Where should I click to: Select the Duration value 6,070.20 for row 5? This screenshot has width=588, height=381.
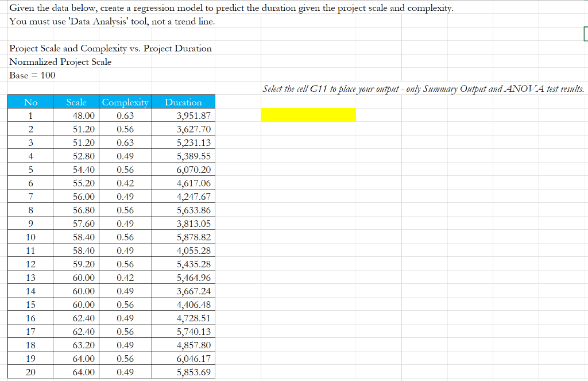[x=194, y=169]
